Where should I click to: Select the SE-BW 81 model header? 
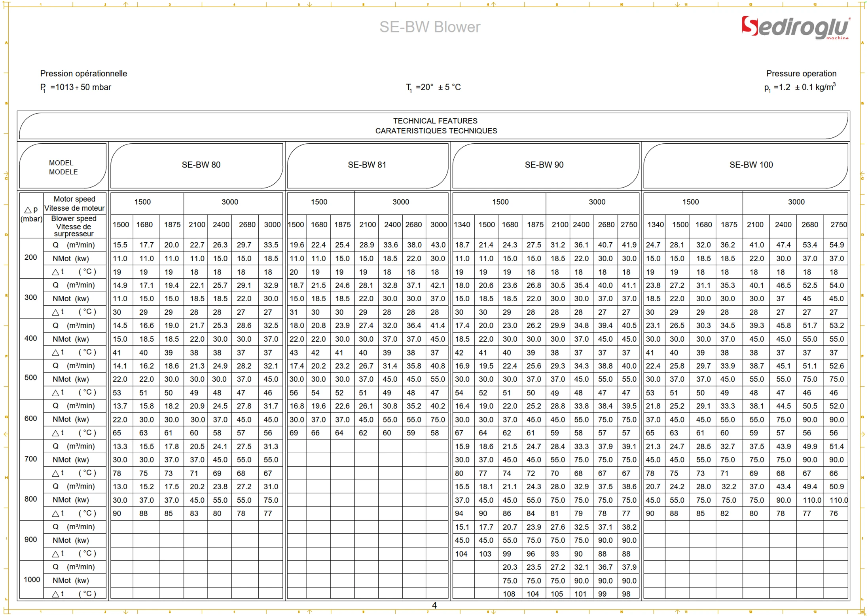coord(367,165)
